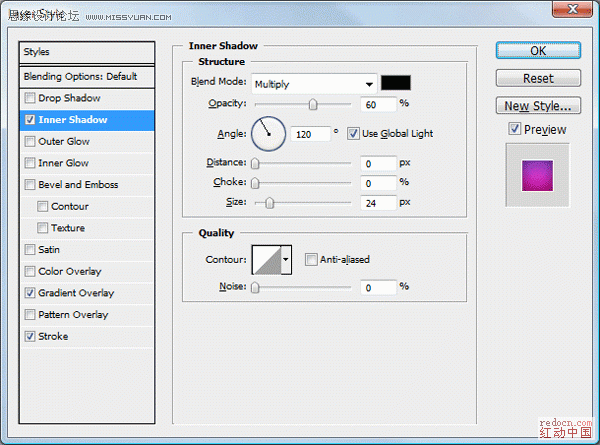Screen dimensions: 600x445
Task: Enable the Inner Glow checkbox
Action: pos(30,163)
